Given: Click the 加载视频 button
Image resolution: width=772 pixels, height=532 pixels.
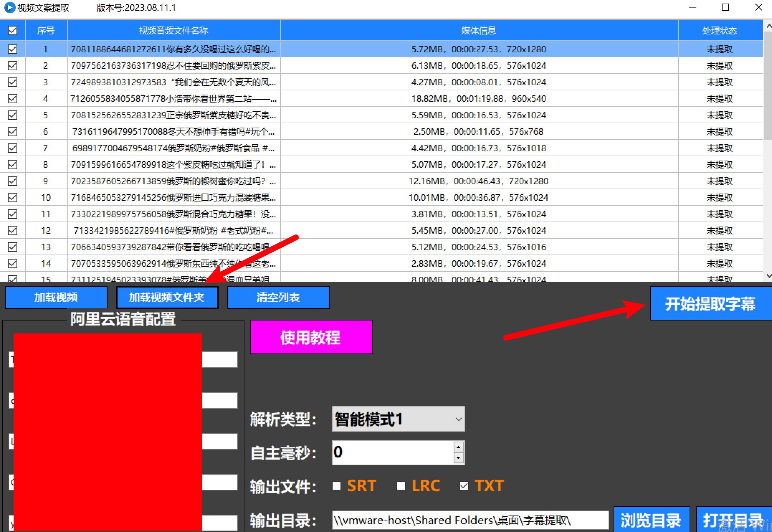Looking at the screenshot, I should click(56, 297).
